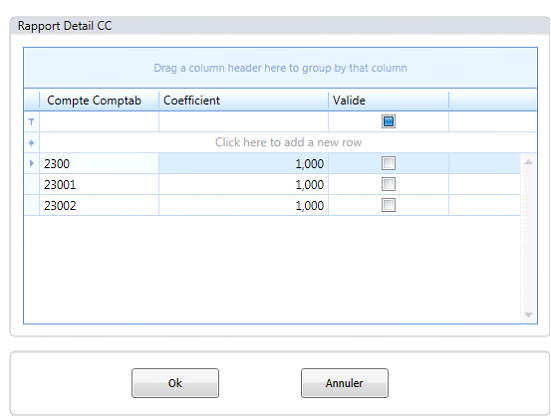Click here to add a new row
Viewport: 551px width, 420px height.
(288, 142)
